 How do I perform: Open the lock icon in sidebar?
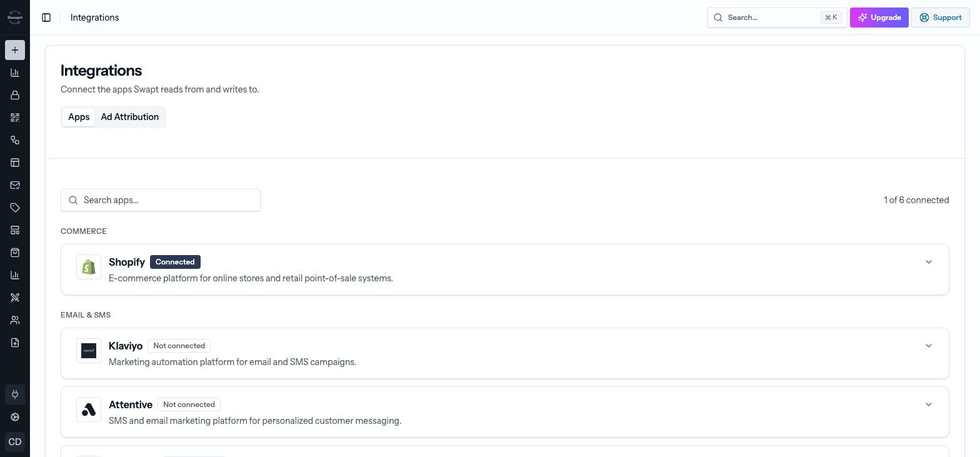pyautogui.click(x=15, y=95)
